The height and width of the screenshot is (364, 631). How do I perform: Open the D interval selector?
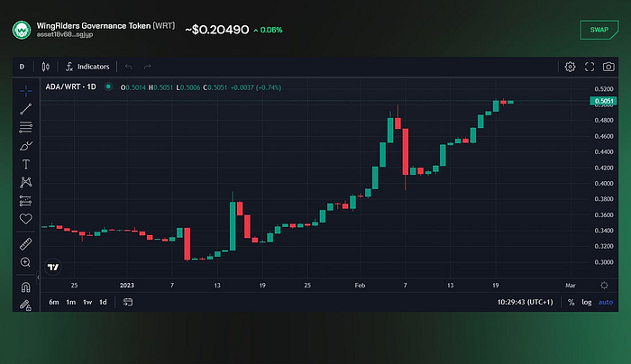(x=23, y=67)
